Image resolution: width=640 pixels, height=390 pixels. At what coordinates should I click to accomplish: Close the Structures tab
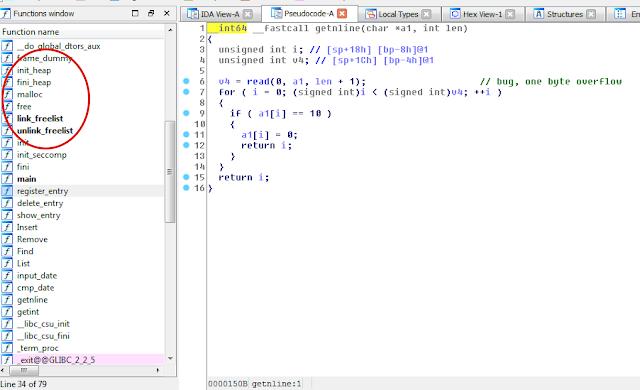tap(591, 14)
